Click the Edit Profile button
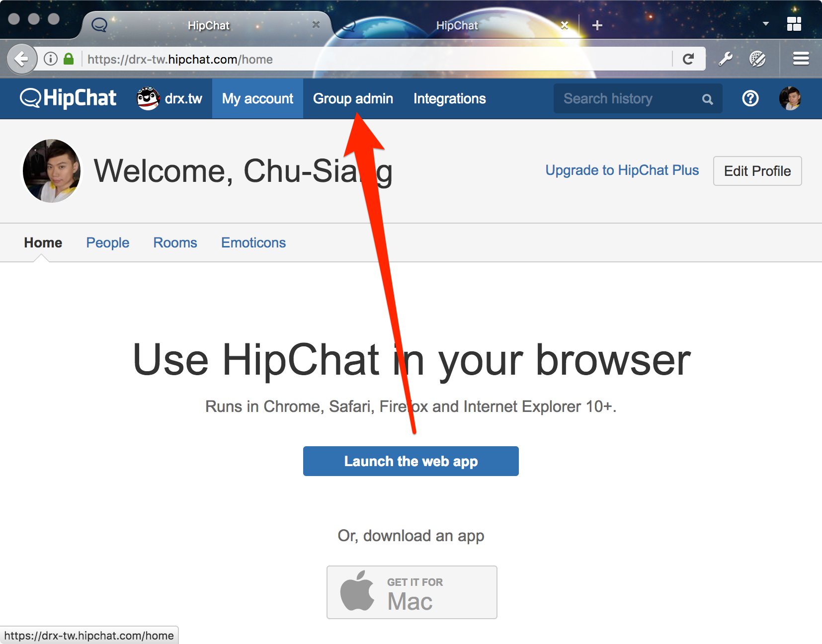This screenshot has width=822, height=644. pos(757,171)
